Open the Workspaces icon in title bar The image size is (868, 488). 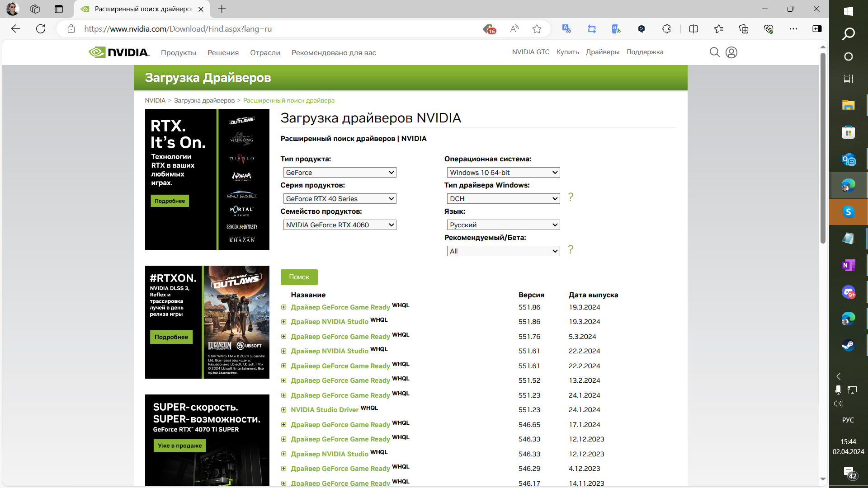[x=35, y=9]
